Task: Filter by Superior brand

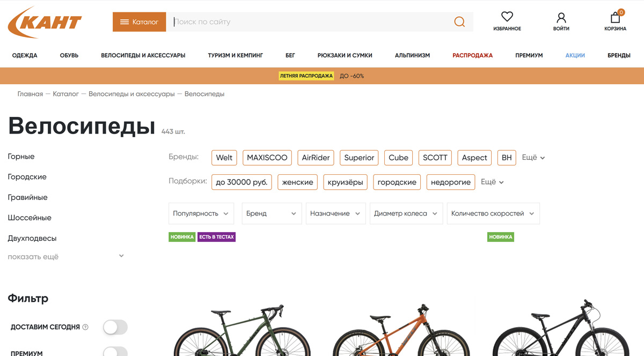Action: [x=359, y=158]
